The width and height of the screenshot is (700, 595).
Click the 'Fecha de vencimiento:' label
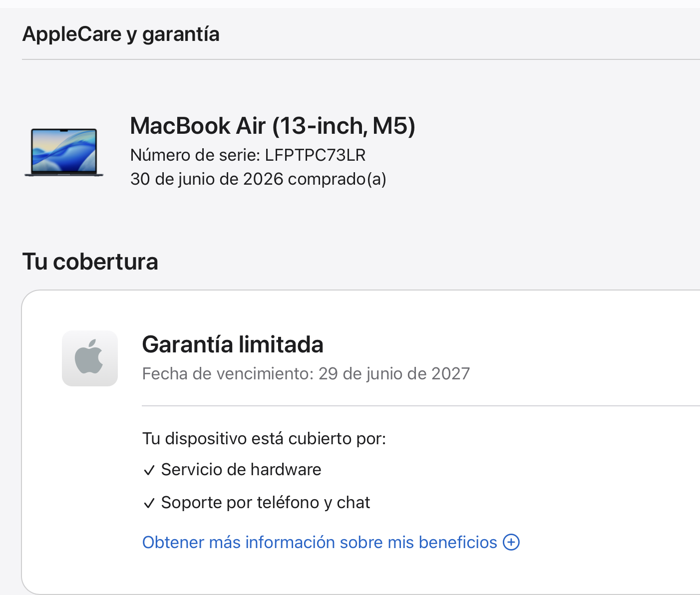pos(228,373)
